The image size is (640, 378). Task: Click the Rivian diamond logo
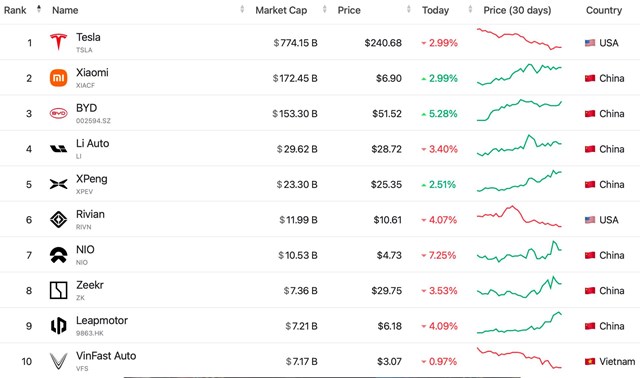(58, 220)
